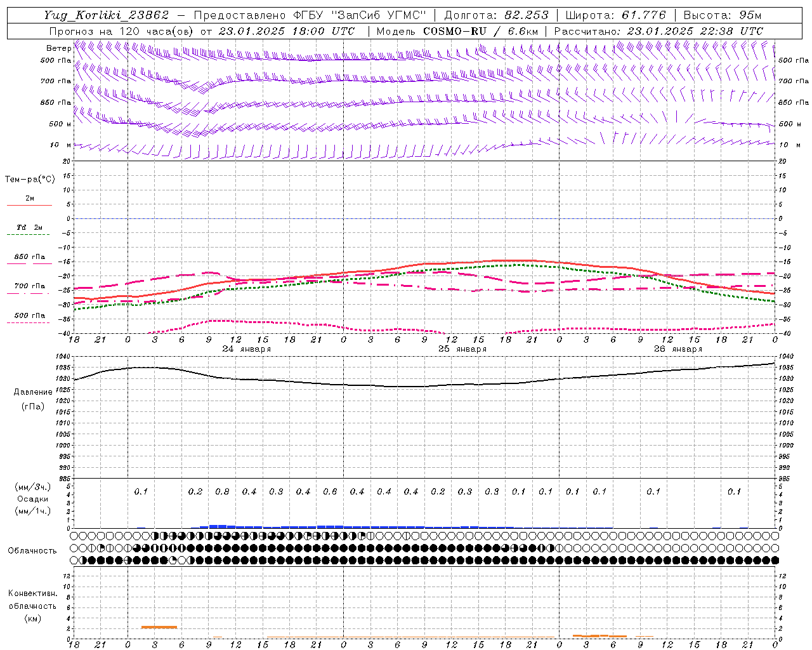Click the '2м' temperature legend entry

point(30,199)
